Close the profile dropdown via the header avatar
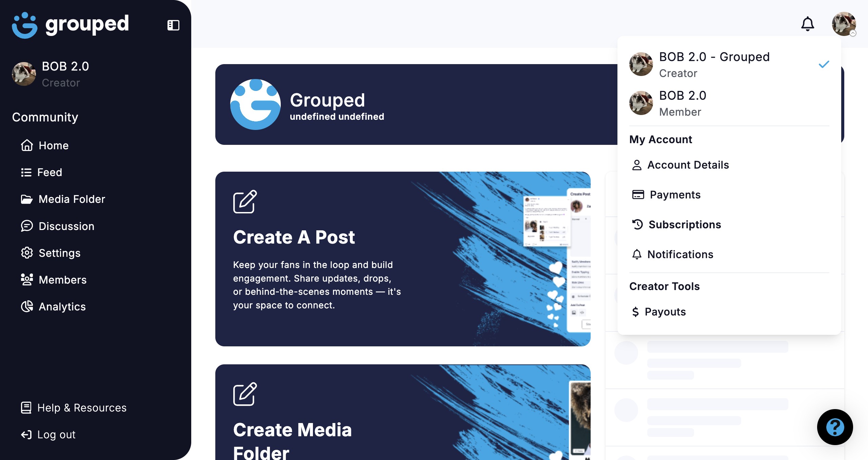This screenshot has height=460, width=868. click(844, 24)
